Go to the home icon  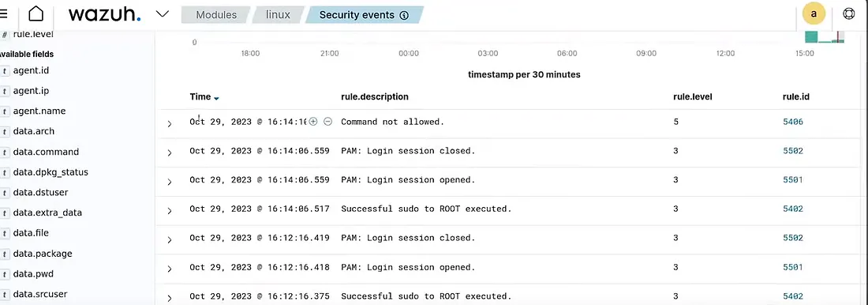(x=36, y=14)
